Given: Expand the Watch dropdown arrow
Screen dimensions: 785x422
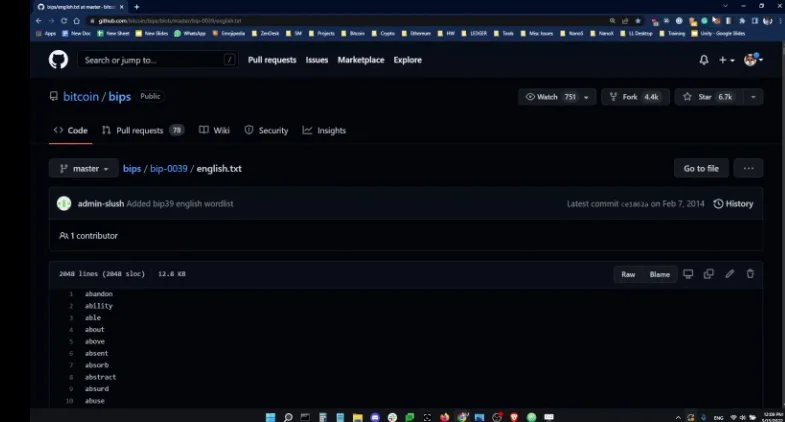Looking at the screenshot, I should pyautogui.click(x=586, y=97).
